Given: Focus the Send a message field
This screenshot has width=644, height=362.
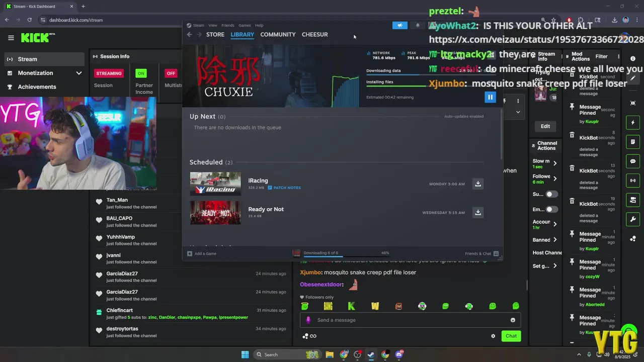Looking at the screenshot, I should coord(410,320).
